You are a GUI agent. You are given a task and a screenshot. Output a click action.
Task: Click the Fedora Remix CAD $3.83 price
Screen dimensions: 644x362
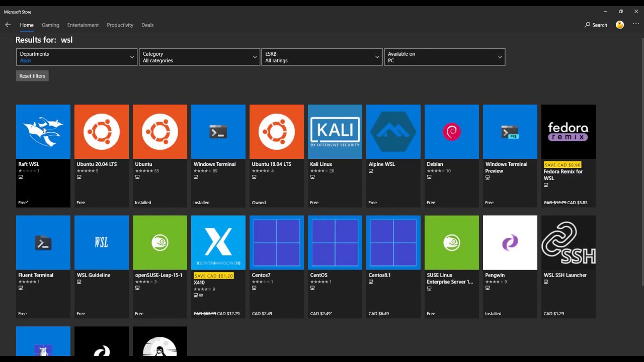[x=577, y=203]
